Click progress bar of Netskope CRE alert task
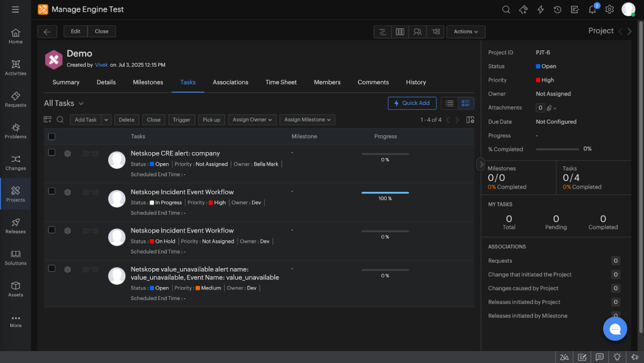The image size is (644, 363). [386, 154]
